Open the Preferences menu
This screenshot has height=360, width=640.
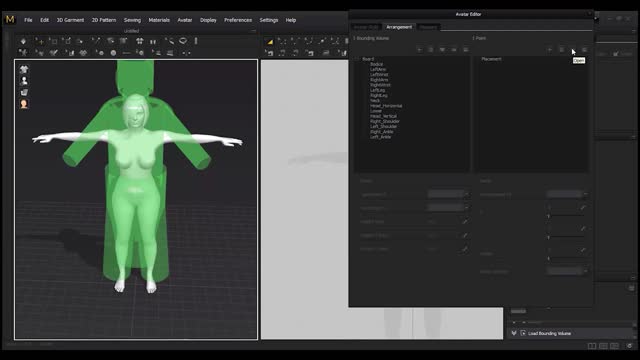[x=238, y=20]
